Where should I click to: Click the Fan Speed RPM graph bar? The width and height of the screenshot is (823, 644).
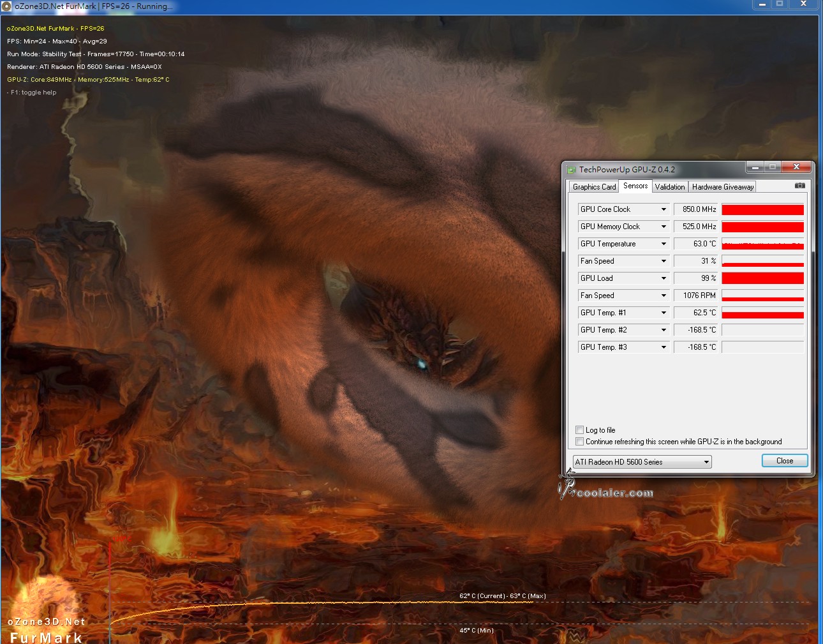pyautogui.click(x=762, y=296)
